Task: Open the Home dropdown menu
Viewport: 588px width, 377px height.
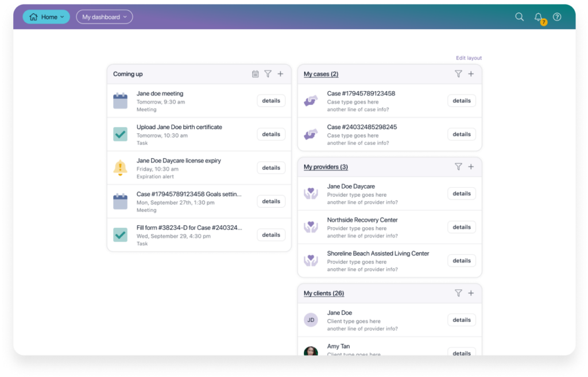Action: tap(47, 17)
